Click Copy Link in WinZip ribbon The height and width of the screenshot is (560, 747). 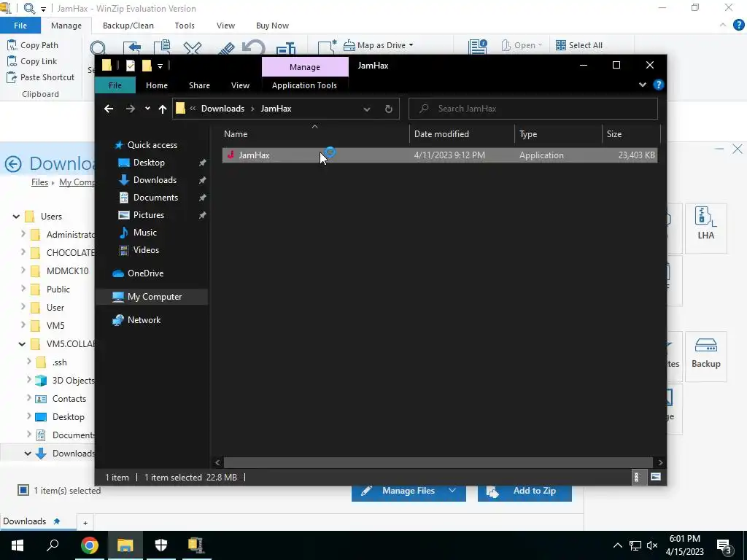click(x=32, y=61)
